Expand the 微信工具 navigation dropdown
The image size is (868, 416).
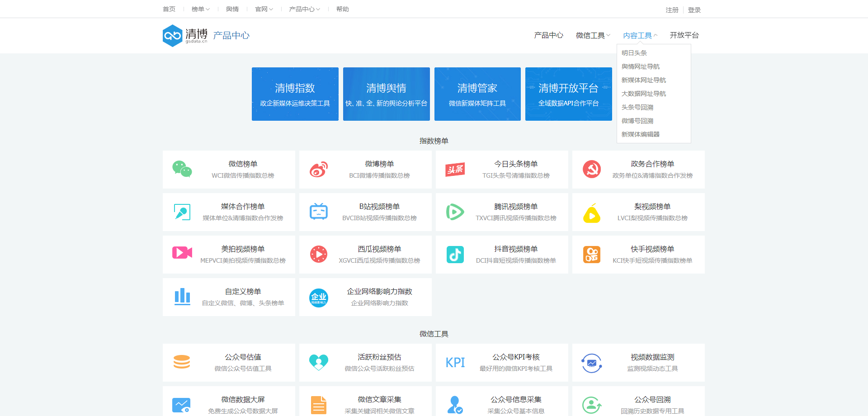tap(593, 35)
